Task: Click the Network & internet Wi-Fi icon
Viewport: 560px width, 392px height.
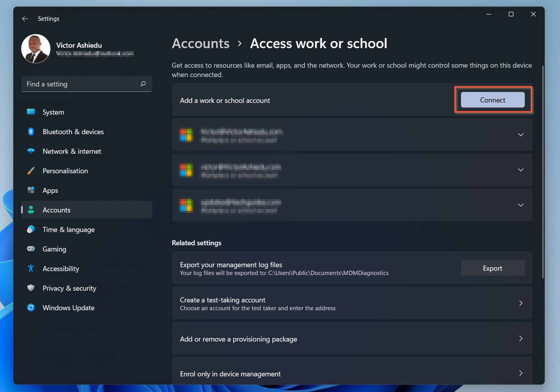Action: tap(31, 151)
